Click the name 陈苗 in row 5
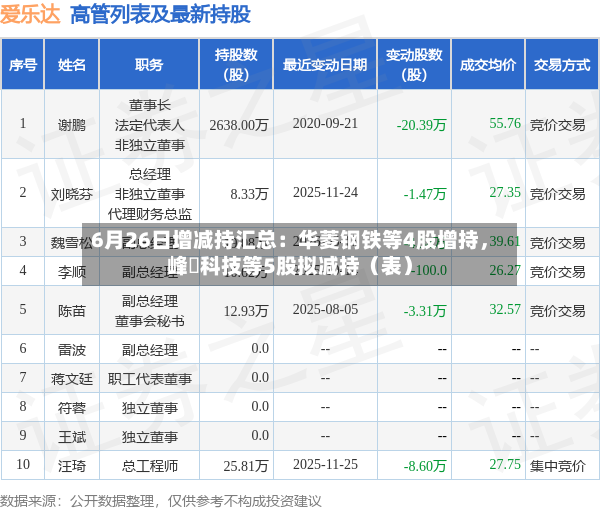Viewport: 600px width, 510px height. [72, 311]
